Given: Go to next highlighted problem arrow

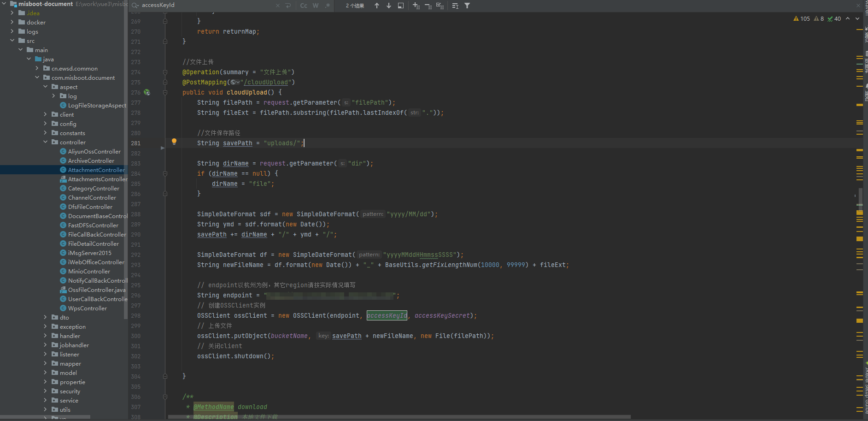Looking at the screenshot, I should pyautogui.click(x=857, y=19).
